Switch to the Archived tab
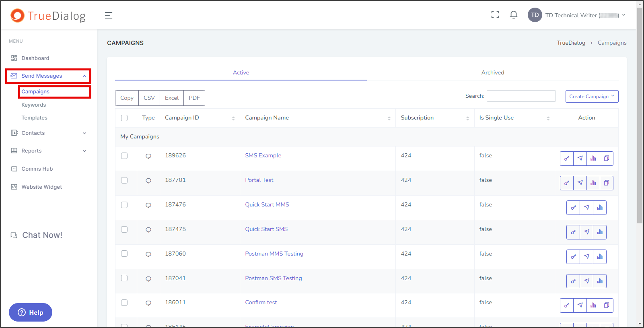 pyautogui.click(x=493, y=72)
